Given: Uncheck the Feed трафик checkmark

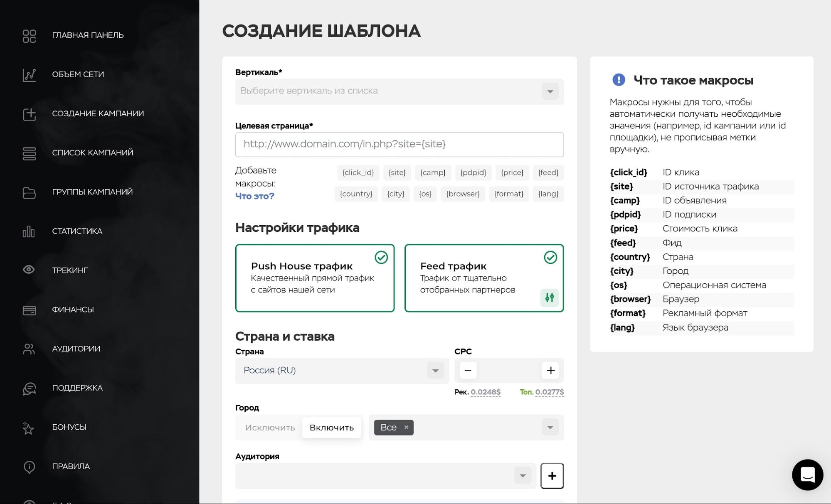Looking at the screenshot, I should [x=550, y=258].
